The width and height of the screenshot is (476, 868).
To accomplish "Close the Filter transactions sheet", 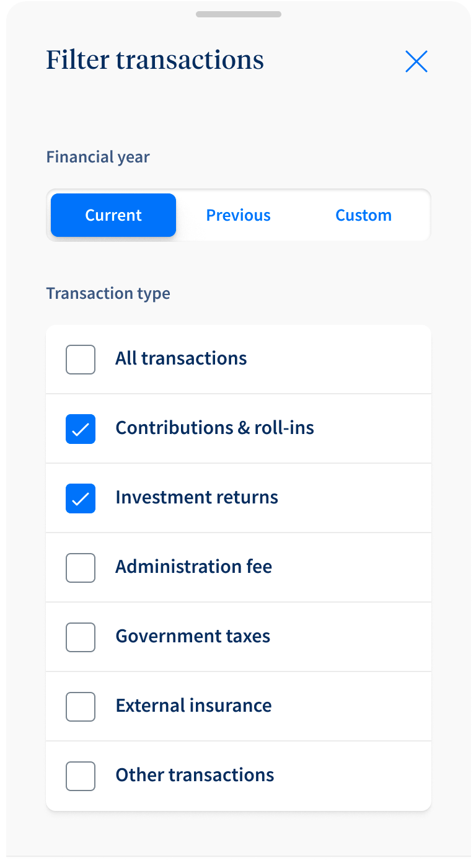I will (x=416, y=61).
